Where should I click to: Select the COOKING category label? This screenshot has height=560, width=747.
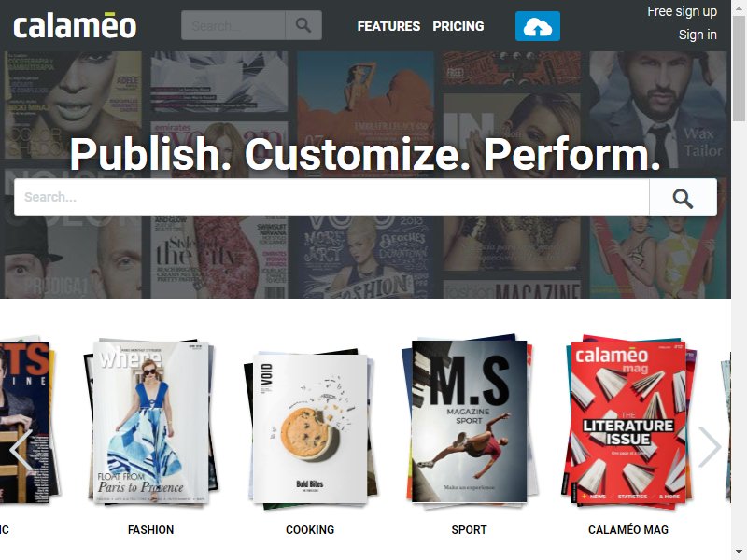pyautogui.click(x=310, y=529)
